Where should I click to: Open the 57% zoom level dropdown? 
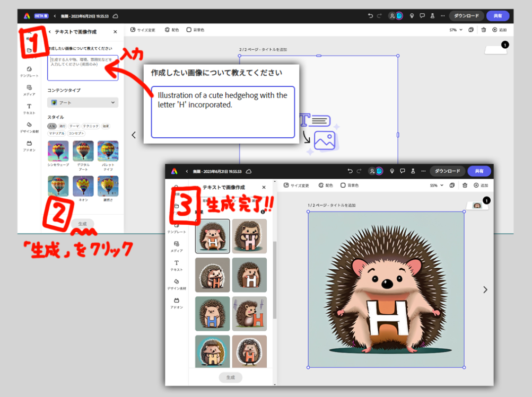(456, 30)
